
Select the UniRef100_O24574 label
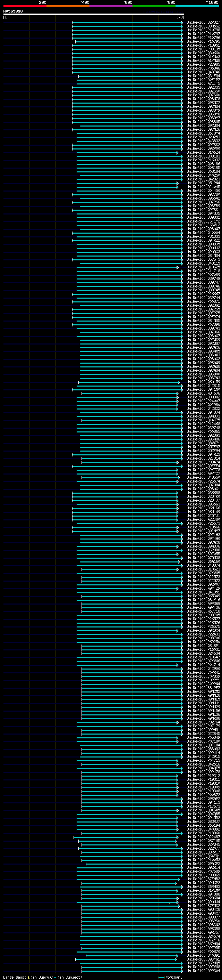[203, 936]
